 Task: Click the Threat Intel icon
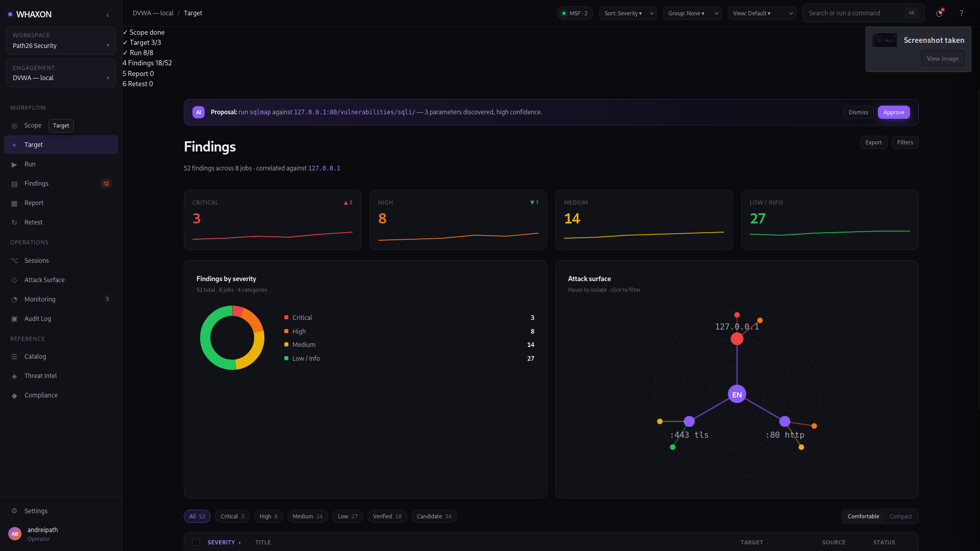point(14,376)
